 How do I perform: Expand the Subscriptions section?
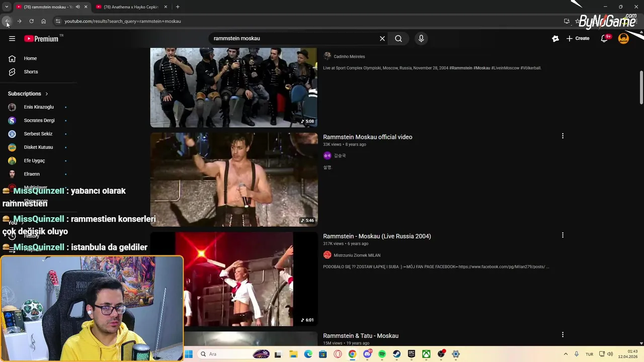pyautogui.click(x=28, y=94)
